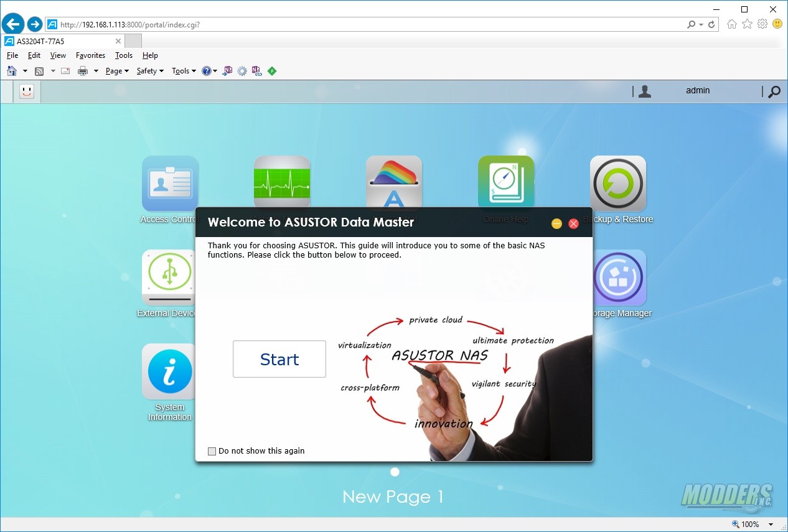This screenshot has width=788, height=532.
Task: Open the System Information app
Action: coord(170,371)
